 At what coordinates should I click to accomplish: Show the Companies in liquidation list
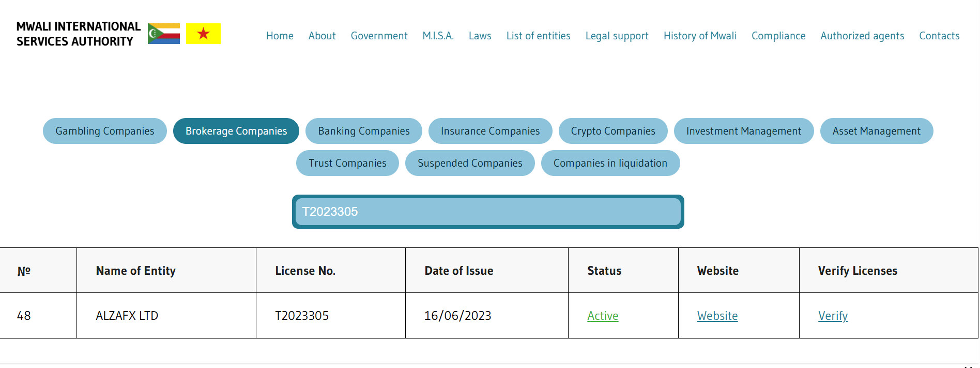(610, 163)
